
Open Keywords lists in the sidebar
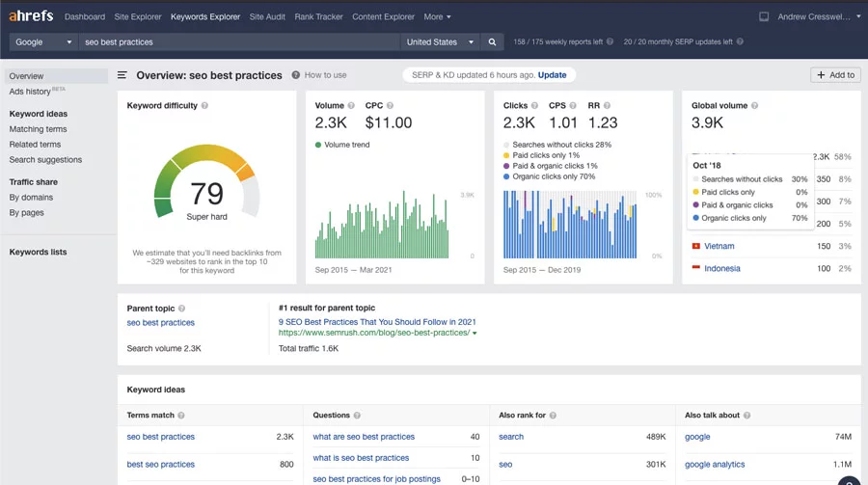(x=38, y=252)
